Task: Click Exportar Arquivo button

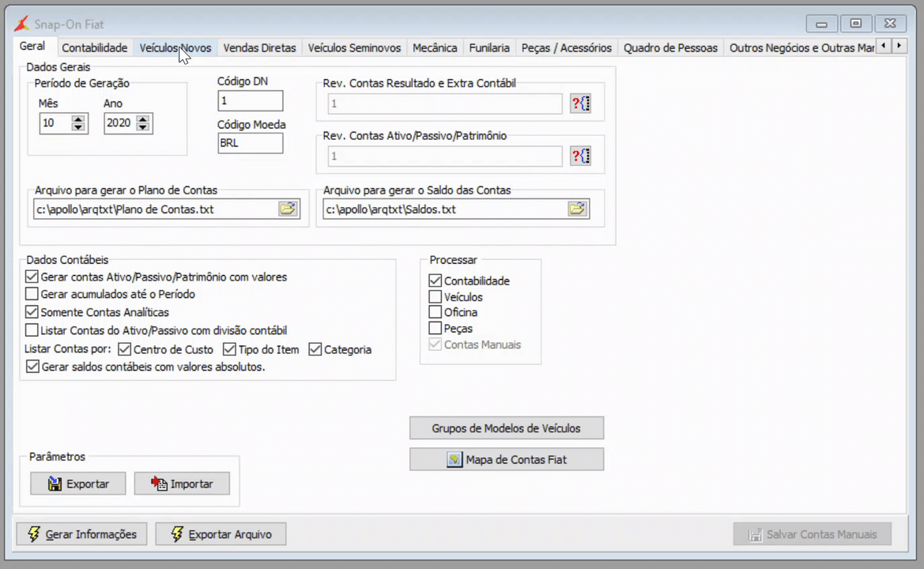Action: (221, 534)
